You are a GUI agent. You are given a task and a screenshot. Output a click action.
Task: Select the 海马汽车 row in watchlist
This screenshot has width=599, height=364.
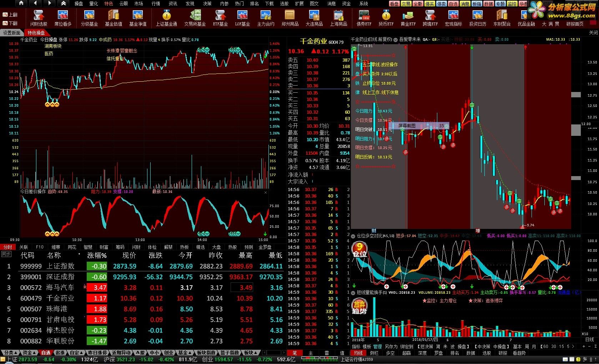click(143, 287)
